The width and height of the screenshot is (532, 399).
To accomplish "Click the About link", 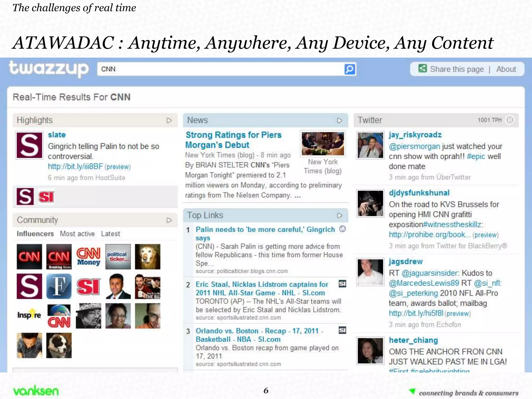I will point(506,69).
